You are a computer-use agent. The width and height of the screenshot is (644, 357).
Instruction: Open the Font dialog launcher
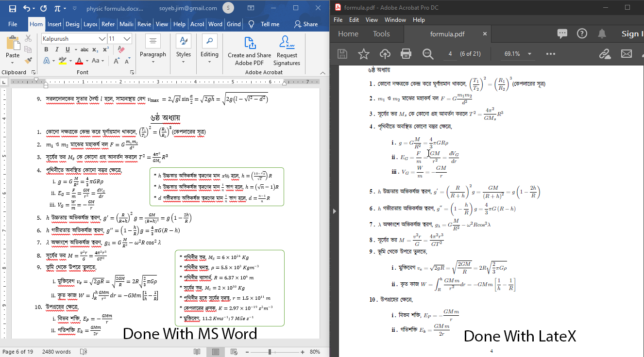pos(132,72)
